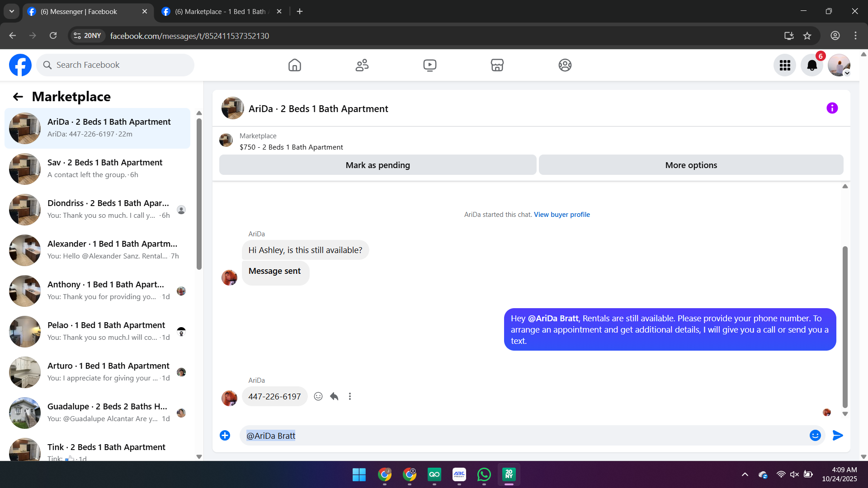Close the Messenger | Facebook tab
Screen dimensions: 868x488
(x=145, y=11)
